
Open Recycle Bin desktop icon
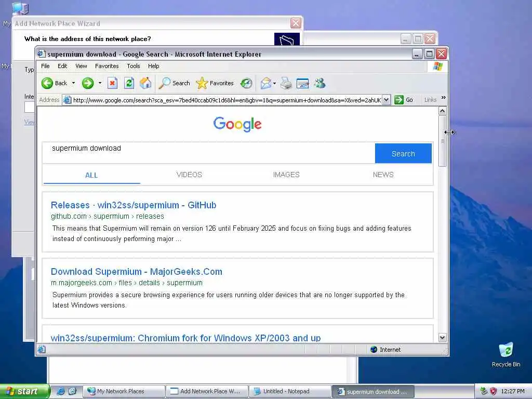(x=506, y=354)
